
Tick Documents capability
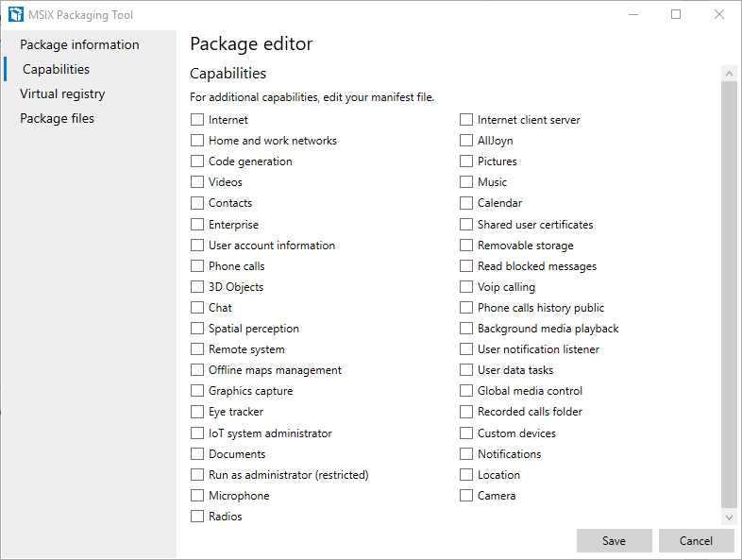point(197,453)
